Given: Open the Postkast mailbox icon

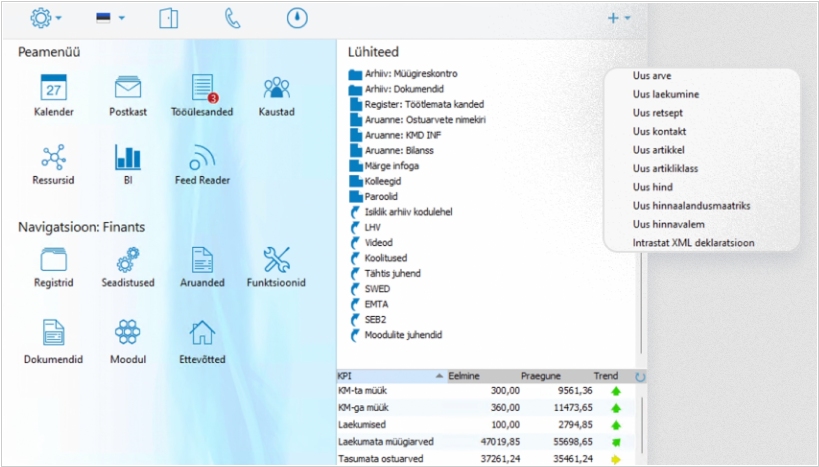Looking at the screenshot, I should click(x=127, y=89).
